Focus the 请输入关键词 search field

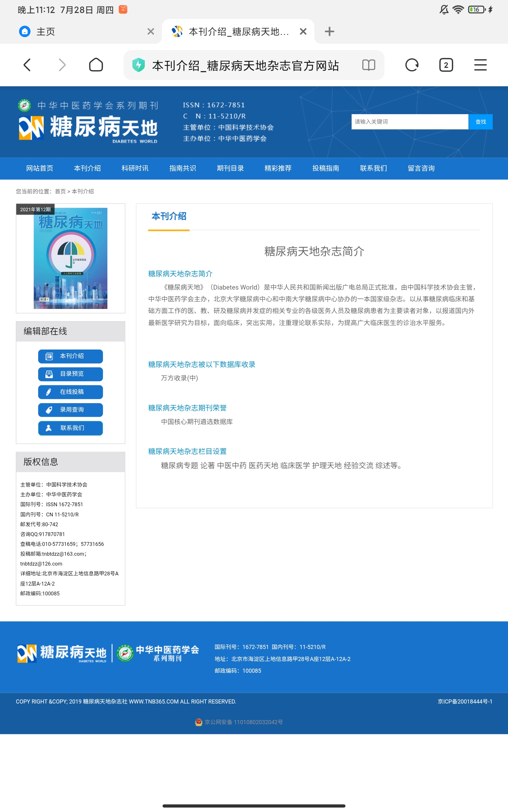coord(410,122)
